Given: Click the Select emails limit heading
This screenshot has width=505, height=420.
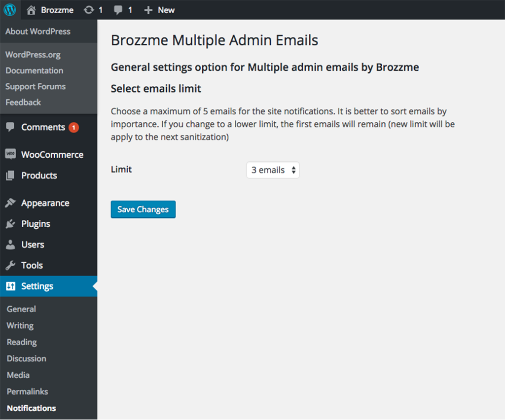Looking at the screenshot, I should pos(156,89).
